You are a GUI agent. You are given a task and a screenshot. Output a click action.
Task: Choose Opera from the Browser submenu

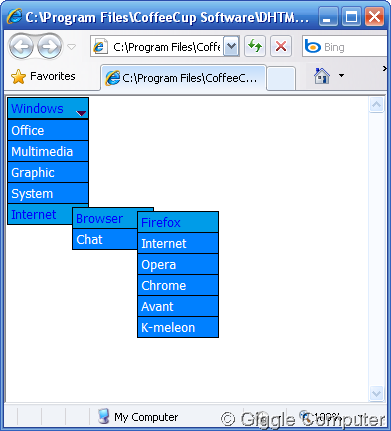coord(178,264)
